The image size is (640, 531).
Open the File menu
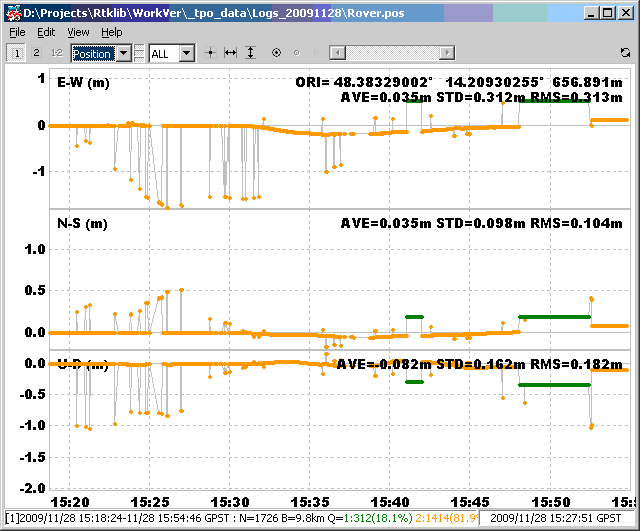coord(18,32)
